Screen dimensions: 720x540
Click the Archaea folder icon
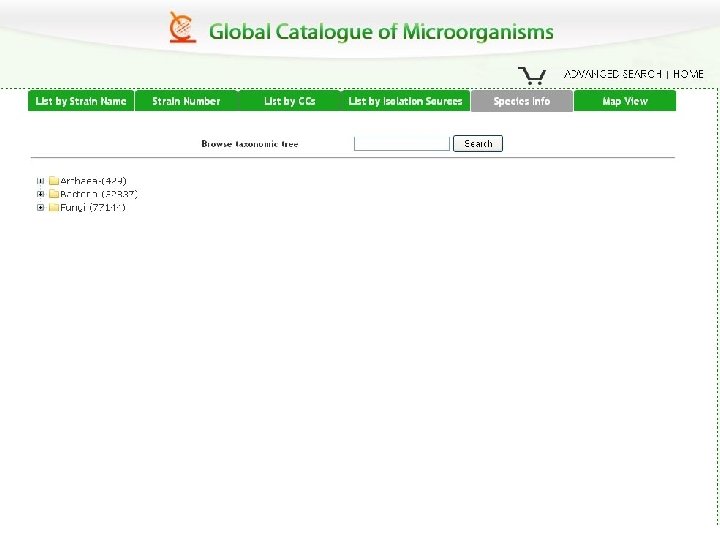click(x=54, y=180)
